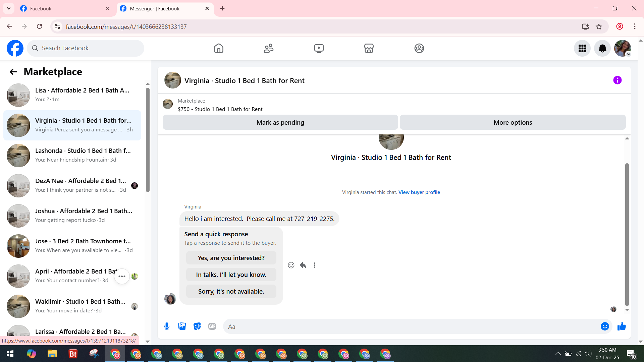644x362 pixels.
Task: Open View buyer profile link
Action: 419,192
